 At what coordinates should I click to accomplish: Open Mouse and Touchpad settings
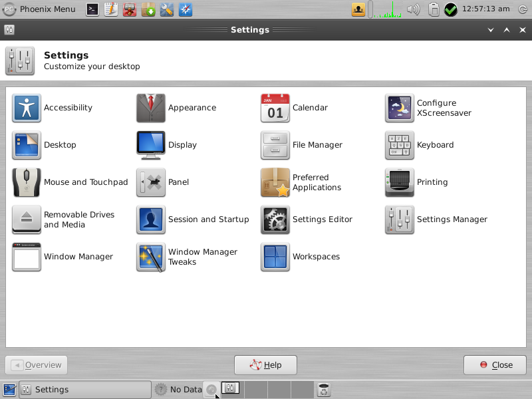70,182
